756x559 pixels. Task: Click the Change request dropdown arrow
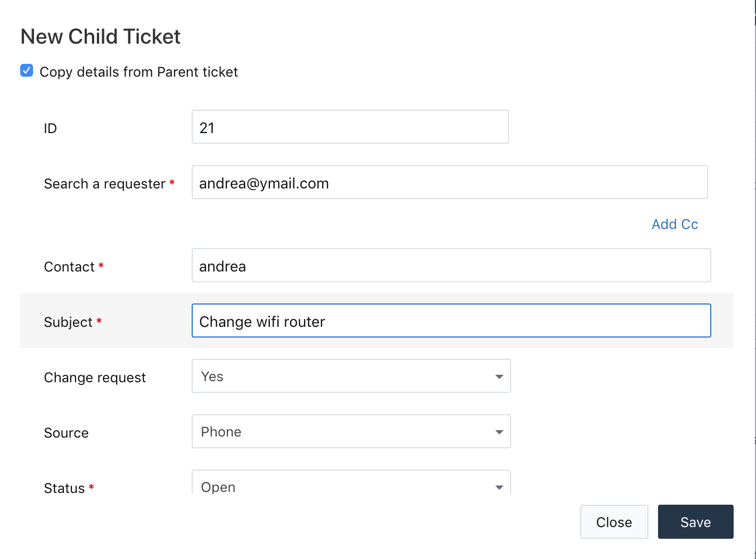pos(499,376)
